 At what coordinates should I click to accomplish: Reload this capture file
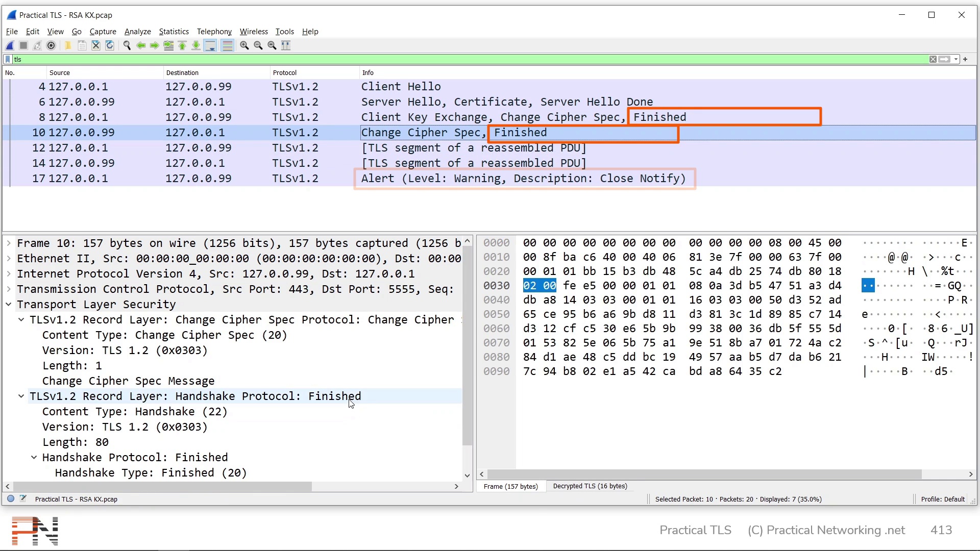(x=110, y=45)
